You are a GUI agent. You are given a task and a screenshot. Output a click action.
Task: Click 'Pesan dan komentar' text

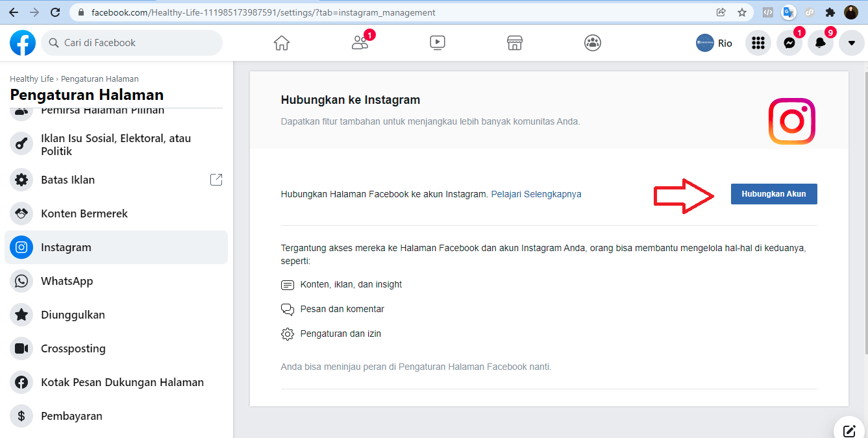click(342, 309)
